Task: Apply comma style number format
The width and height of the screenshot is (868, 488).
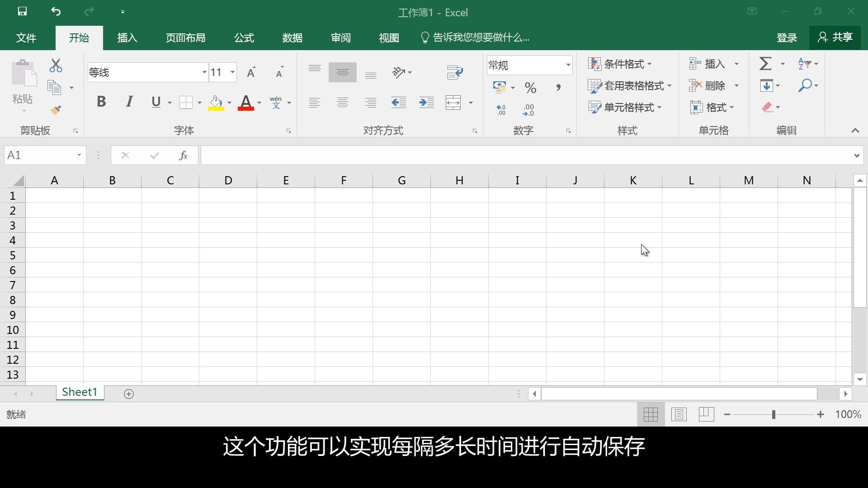Action: click(x=559, y=87)
